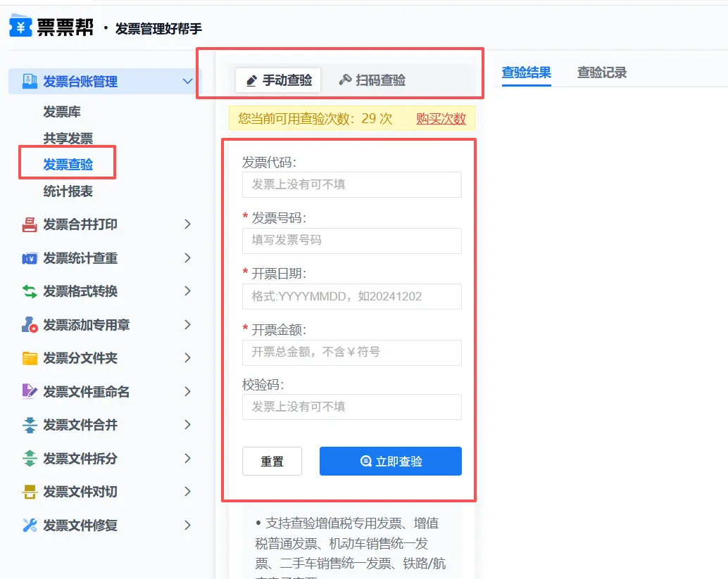The image size is (728, 579).
Task: Click the 重置 button
Action: click(x=272, y=462)
